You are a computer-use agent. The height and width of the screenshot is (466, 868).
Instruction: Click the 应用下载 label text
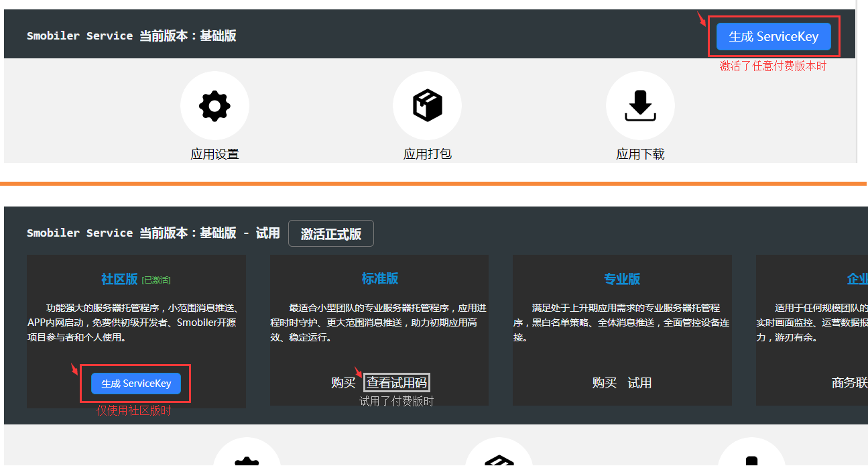[x=640, y=154]
